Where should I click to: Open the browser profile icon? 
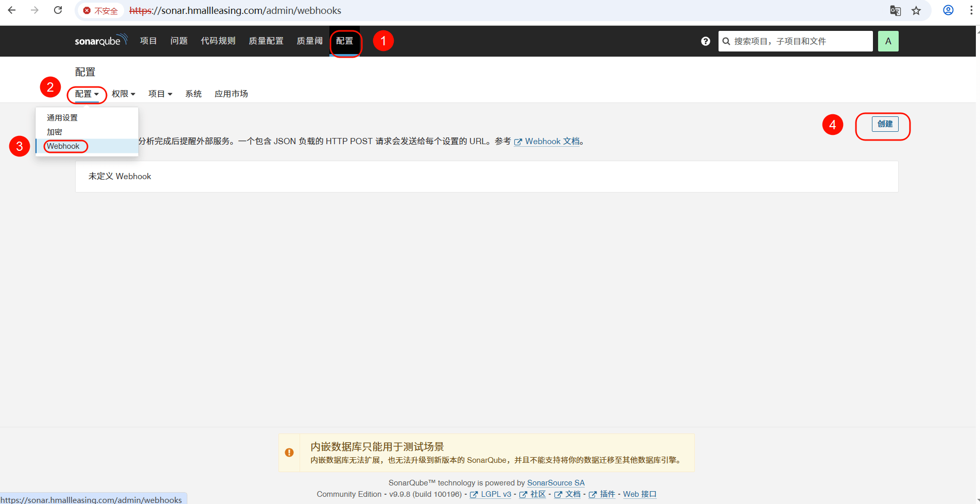point(948,10)
